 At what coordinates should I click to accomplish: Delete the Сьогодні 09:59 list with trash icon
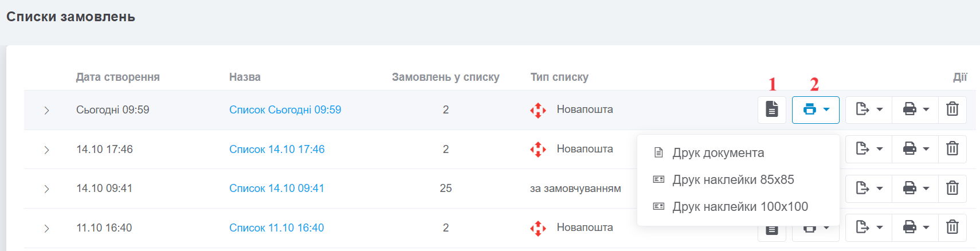[x=952, y=109]
